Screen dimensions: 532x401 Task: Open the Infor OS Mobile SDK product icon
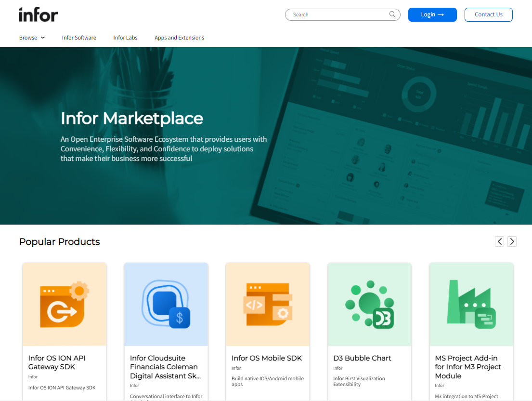tap(268, 304)
